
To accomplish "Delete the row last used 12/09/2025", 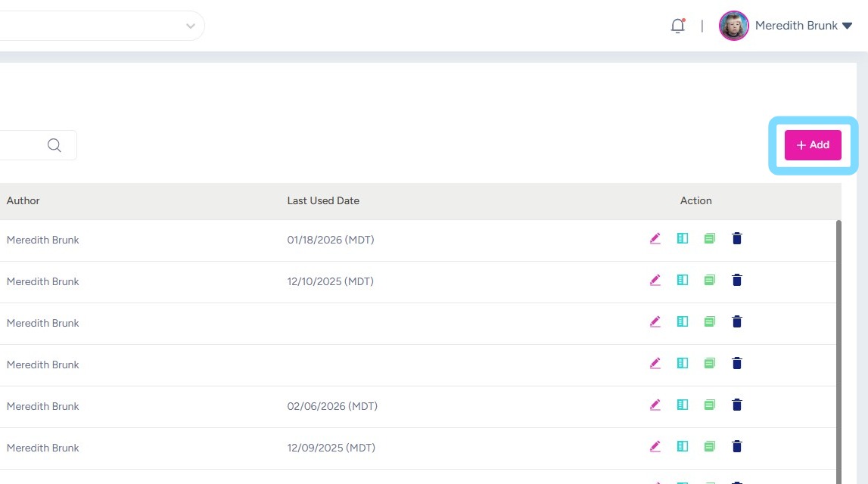I will 737,447.
